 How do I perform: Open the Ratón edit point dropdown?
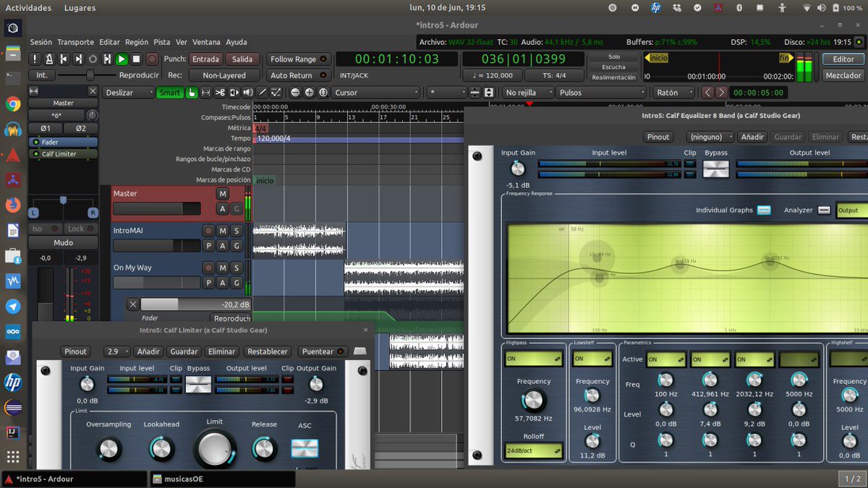tap(673, 93)
